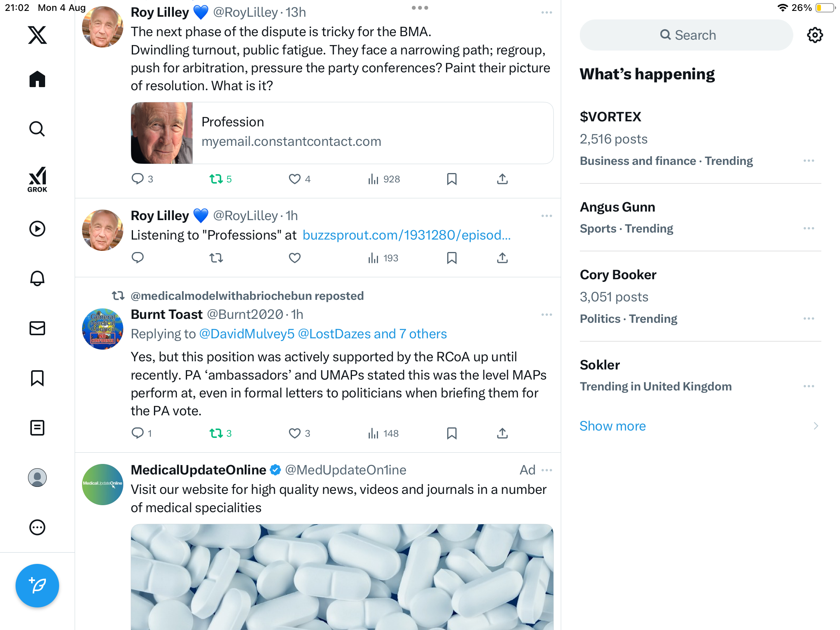Screen dimensions: 840x630
Task: Open the buzzsprout.com episode link
Action: tap(406, 235)
